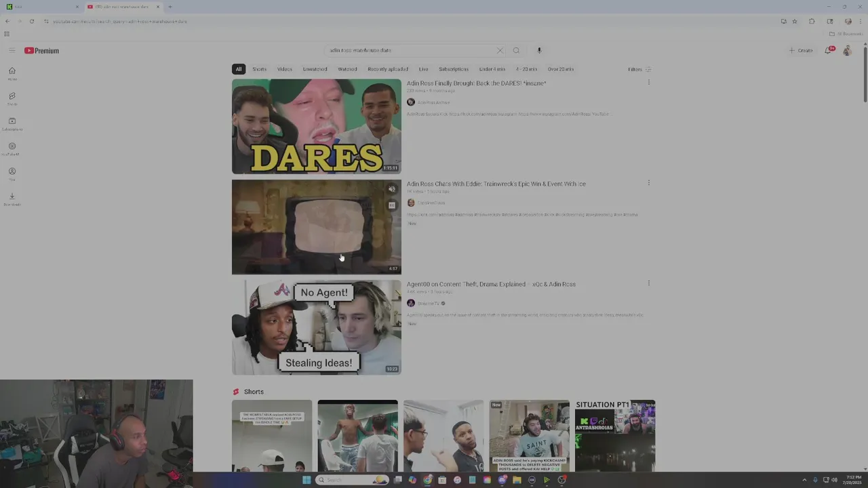Select the Unwatched filter chip
The height and width of the screenshot is (488, 868).
tap(315, 69)
